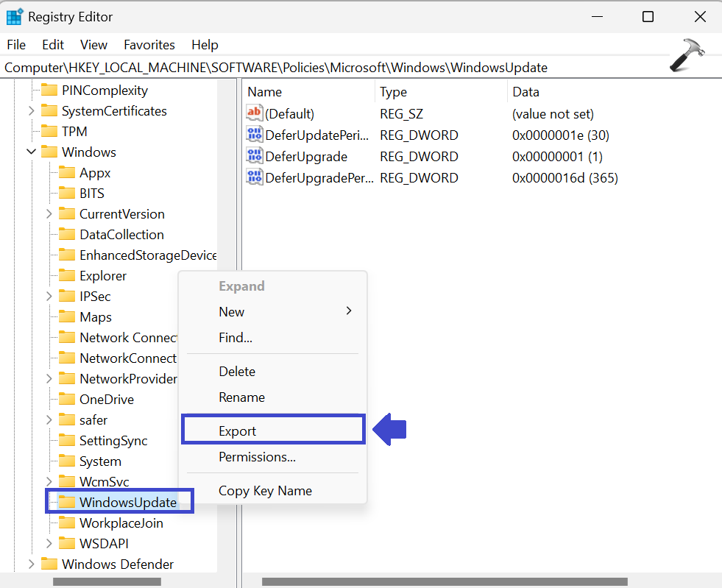Viewport: 722px width, 588px height.
Task: Click the Registry Editor app icon in title bar
Action: click(15, 16)
